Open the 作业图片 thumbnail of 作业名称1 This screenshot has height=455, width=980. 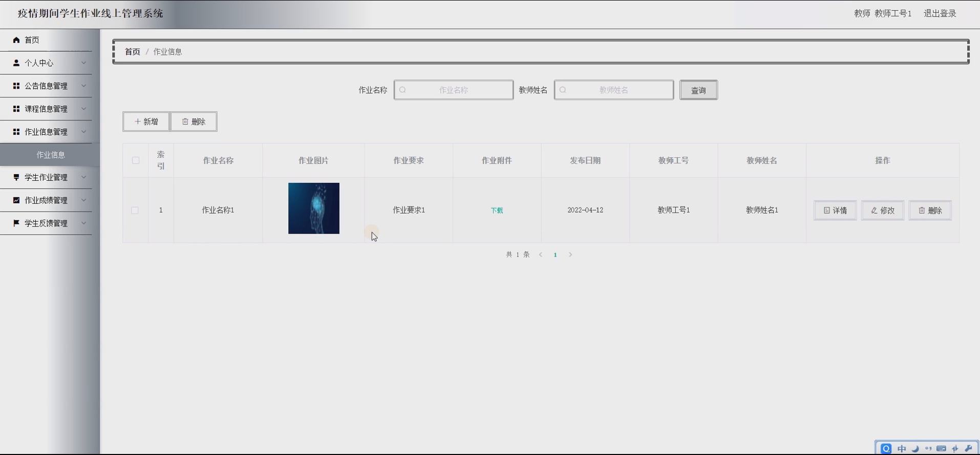[314, 209]
